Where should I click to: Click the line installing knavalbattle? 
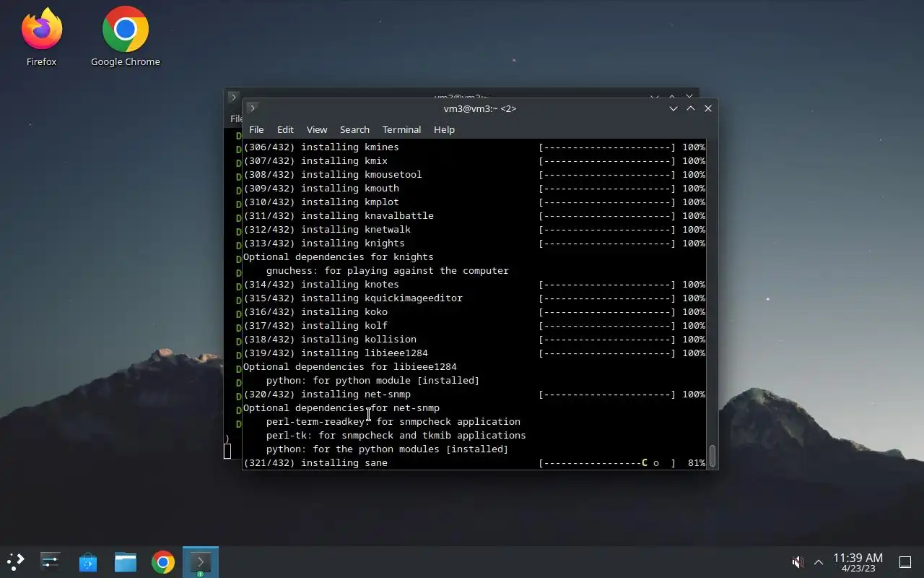tap(474, 215)
